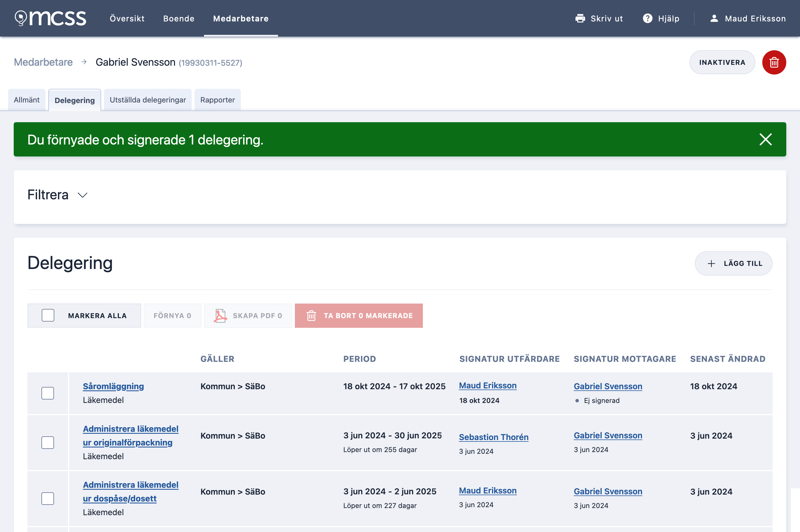Open Sebastion Thorén issuer link
800x532 pixels.
(x=493, y=437)
